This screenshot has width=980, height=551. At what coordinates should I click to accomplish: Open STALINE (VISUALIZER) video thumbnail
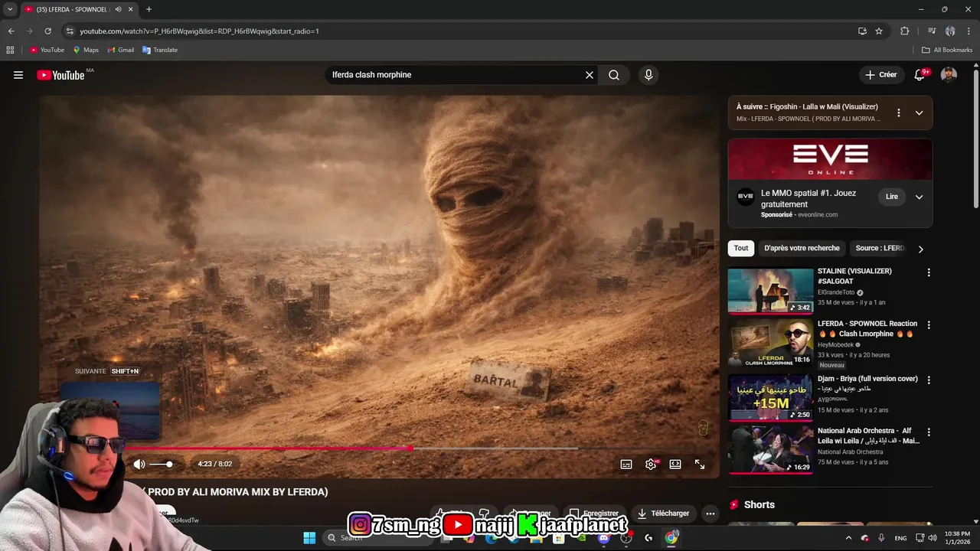point(770,291)
